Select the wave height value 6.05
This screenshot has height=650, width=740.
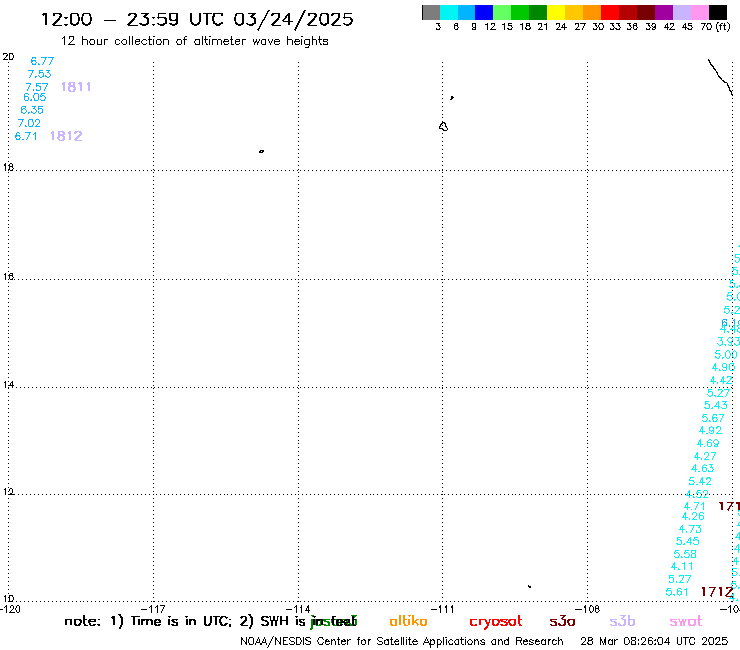tap(34, 97)
